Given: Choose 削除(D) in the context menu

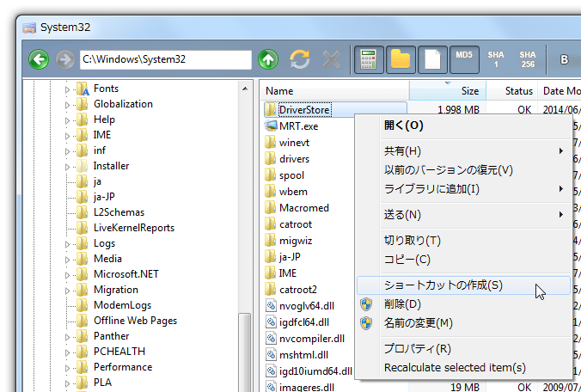Looking at the screenshot, I should (x=463, y=304).
